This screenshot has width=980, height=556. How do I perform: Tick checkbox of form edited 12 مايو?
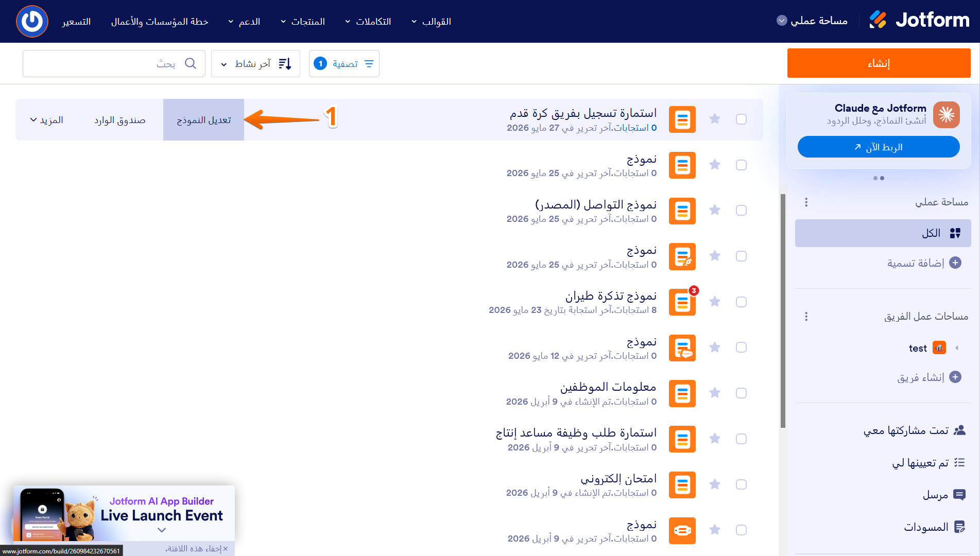pos(741,347)
